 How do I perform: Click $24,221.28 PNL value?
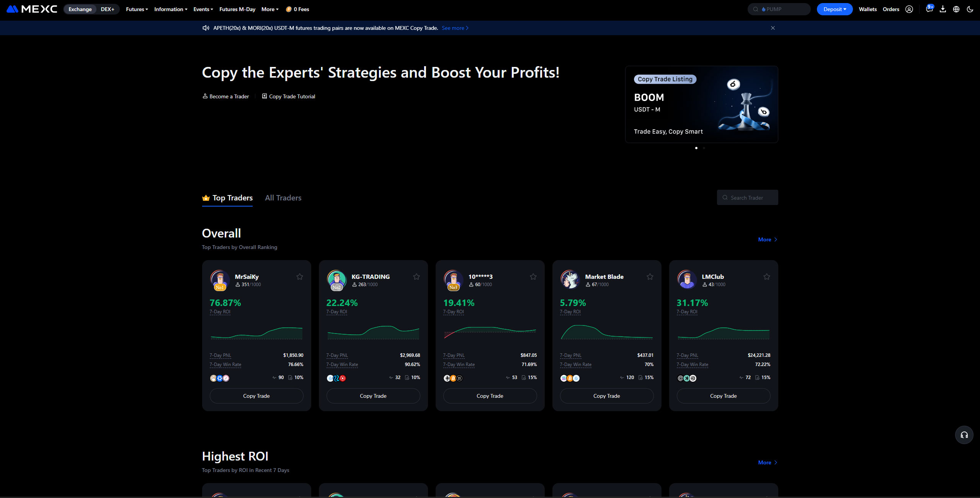coord(759,355)
